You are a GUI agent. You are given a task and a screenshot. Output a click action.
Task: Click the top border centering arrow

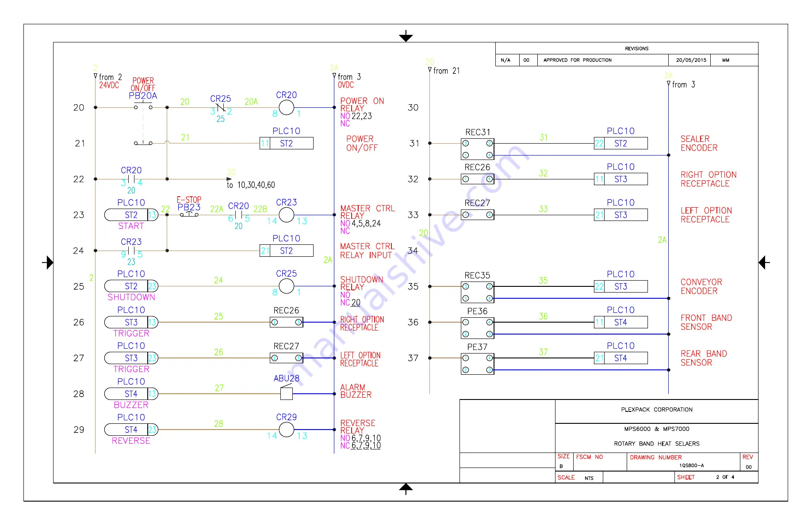(x=406, y=36)
